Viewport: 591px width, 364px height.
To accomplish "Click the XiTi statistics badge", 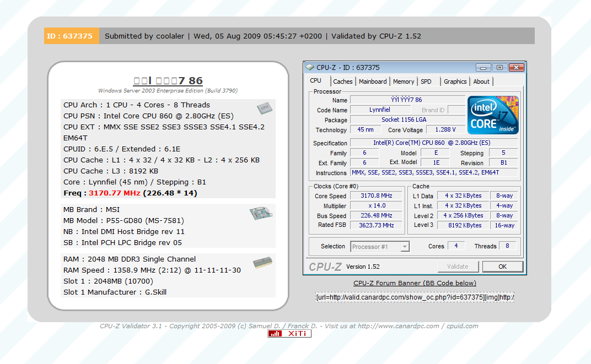I will [x=289, y=334].
